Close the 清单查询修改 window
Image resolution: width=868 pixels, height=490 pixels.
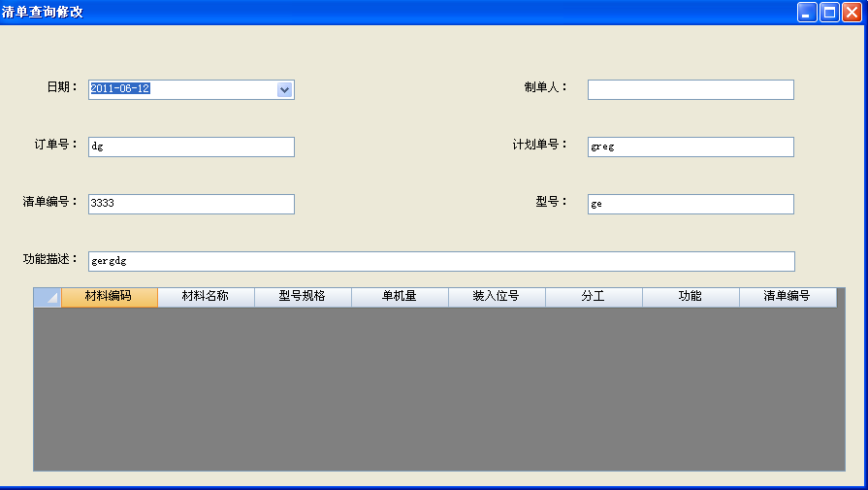(x=852, y=13)
